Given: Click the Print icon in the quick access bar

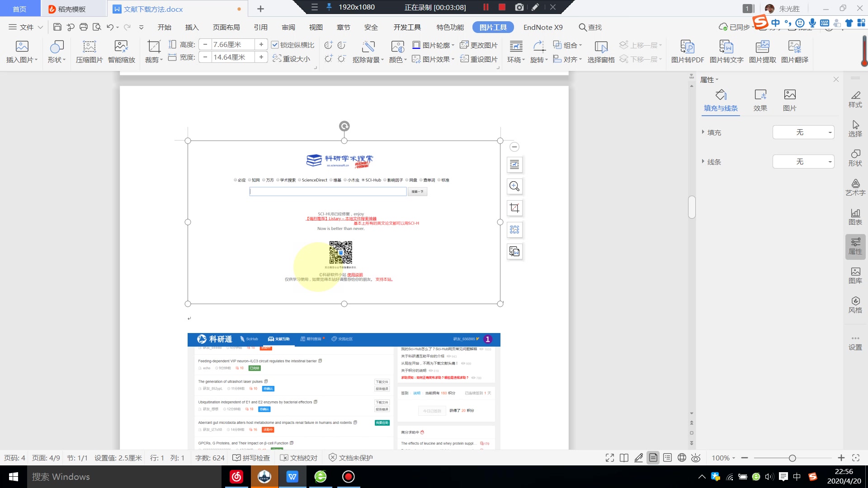Looking at the screenshot, I should [83, 27].
